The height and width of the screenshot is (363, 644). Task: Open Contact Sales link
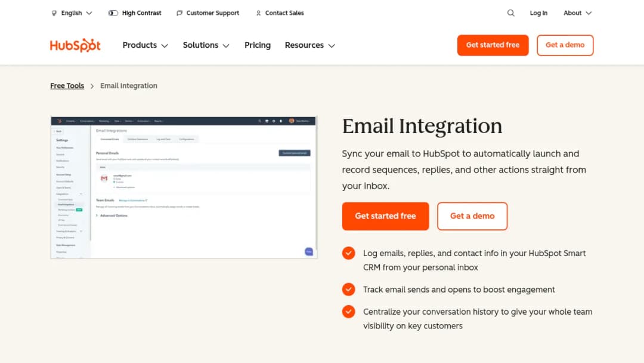(284, 13)
